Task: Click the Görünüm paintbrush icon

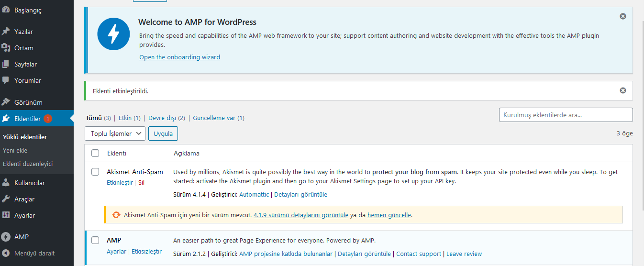Action: click(6, 102)
